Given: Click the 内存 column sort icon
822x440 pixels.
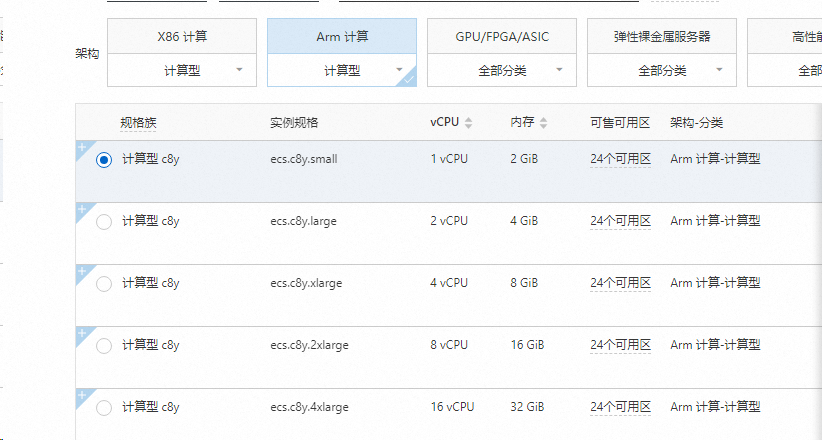Looking at the screenshot, I should (x=544, y=123).
